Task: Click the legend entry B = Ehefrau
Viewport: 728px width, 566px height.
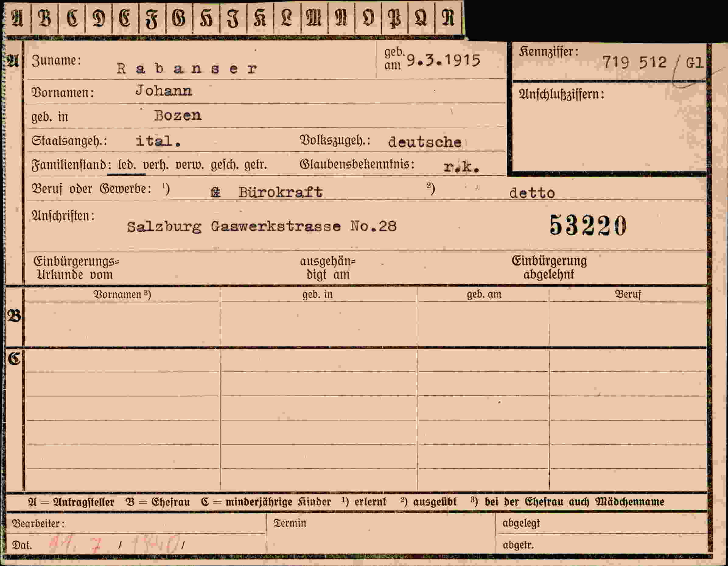Action: tap(158, 502)
